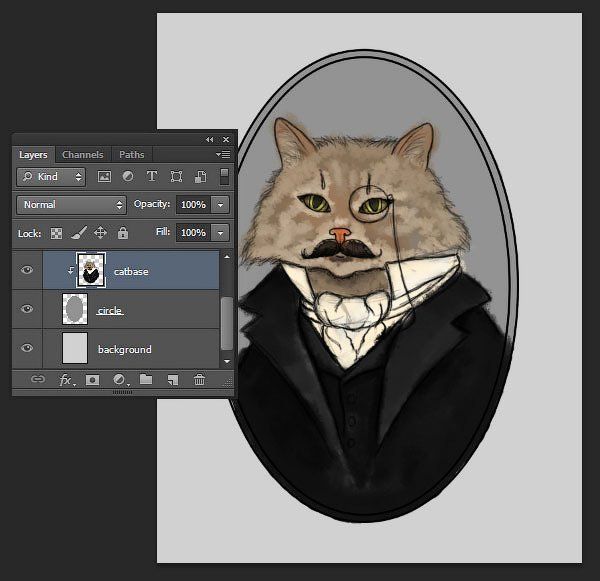The image size is (600, 581).
Task: Select the circle layer name
Action: [x=110, y=310]
